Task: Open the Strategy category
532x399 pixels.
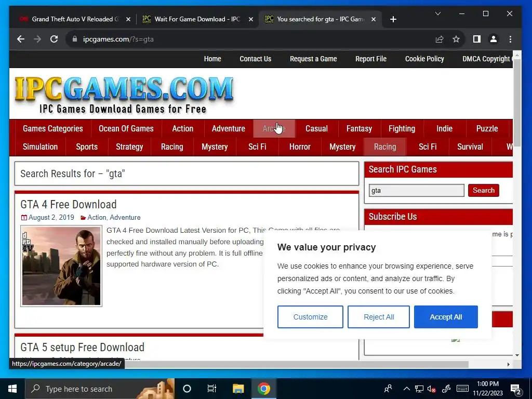Action: (129, 147)
